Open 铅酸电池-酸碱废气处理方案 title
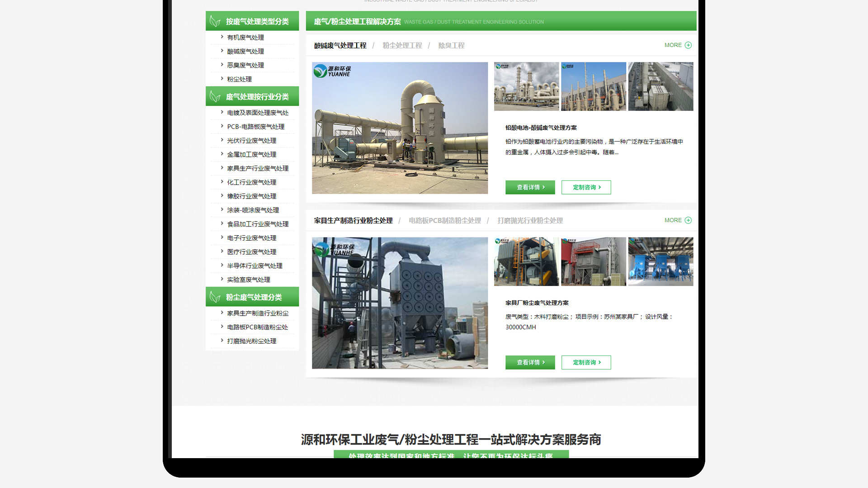This screenshot has height=488, width=868. coord(541,128)
